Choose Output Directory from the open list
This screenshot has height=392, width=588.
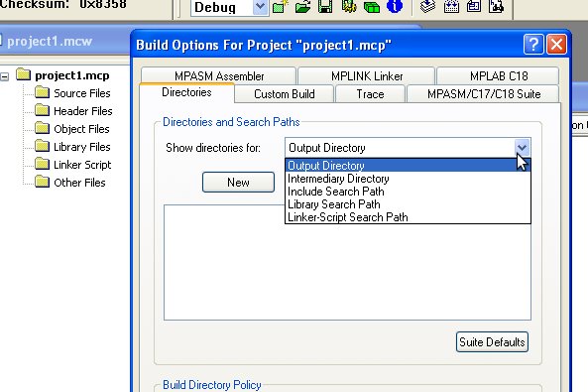(408, 166)
